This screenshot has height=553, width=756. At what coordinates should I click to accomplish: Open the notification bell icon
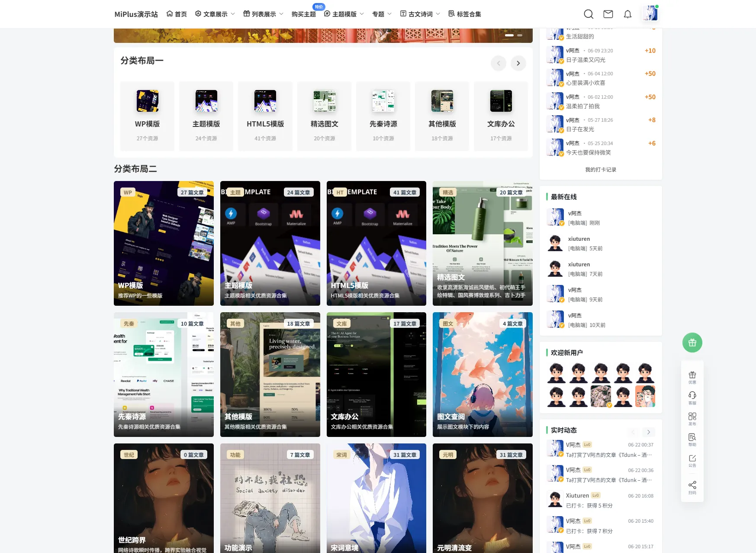[x=627, y=14]
